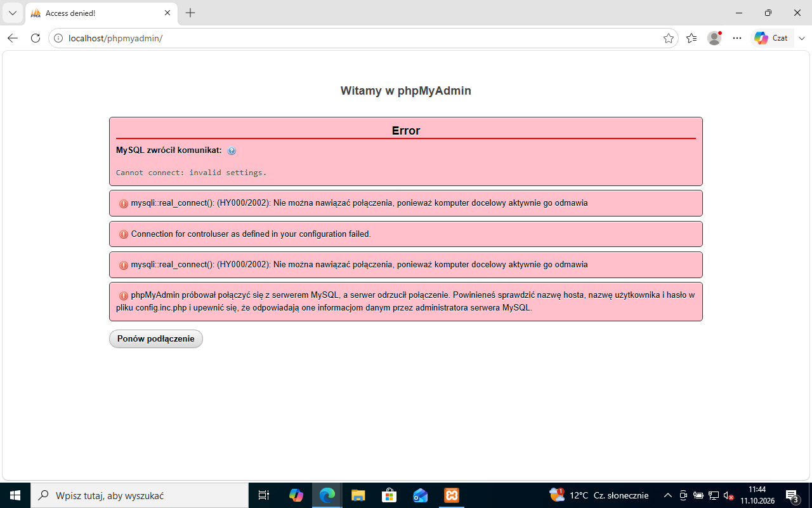
Task: Open the Windows Start menu
Action: click(15, 495)
